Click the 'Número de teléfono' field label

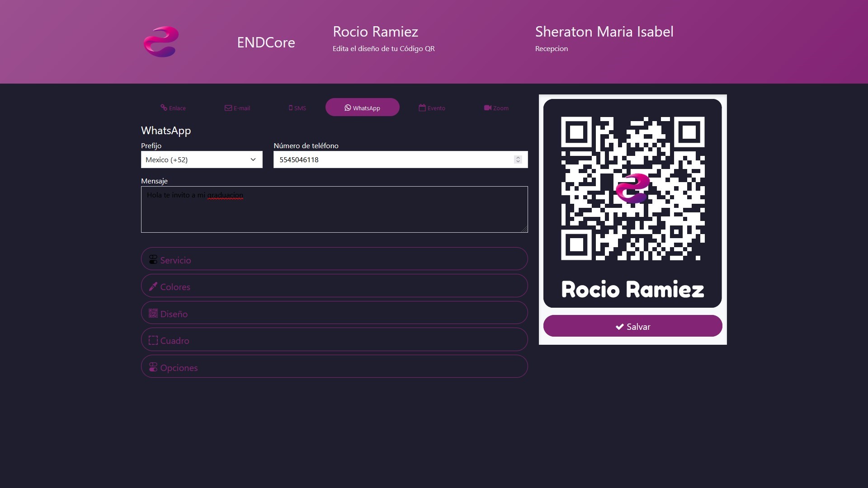(306, 145)
